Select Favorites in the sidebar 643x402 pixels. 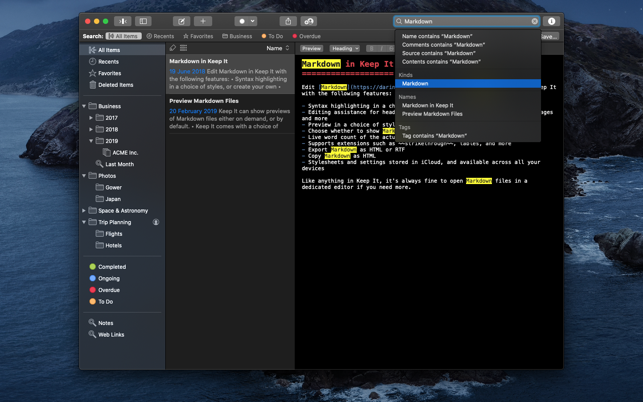[122, 73]
